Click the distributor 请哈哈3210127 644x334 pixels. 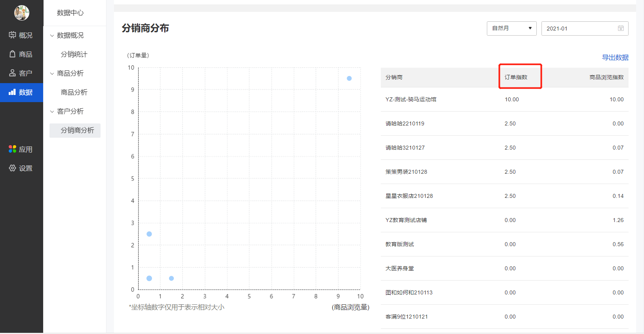405,148
